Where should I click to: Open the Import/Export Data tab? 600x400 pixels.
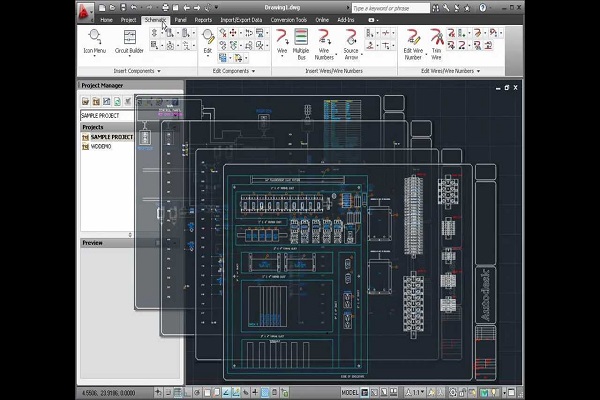coord(243,19)
